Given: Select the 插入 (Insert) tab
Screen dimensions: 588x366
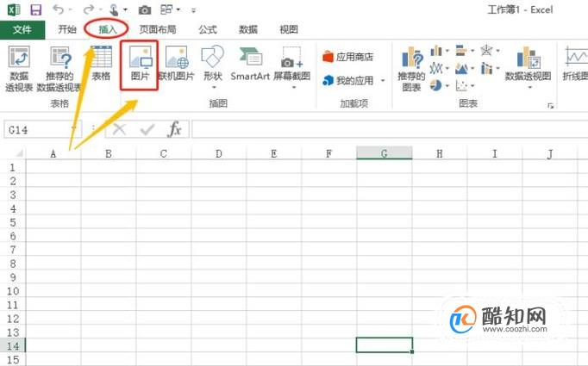Looking at the screenshot, I should (108, 29).
